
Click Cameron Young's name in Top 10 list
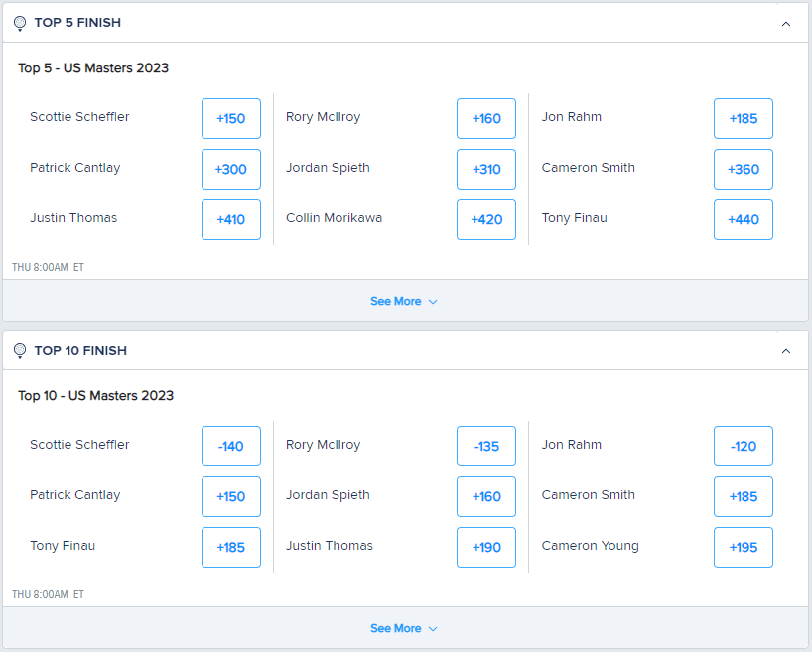[x=591, y=546]
